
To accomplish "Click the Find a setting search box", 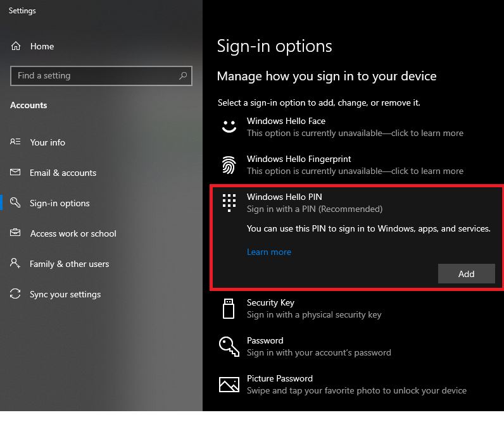I will (101, 76).
